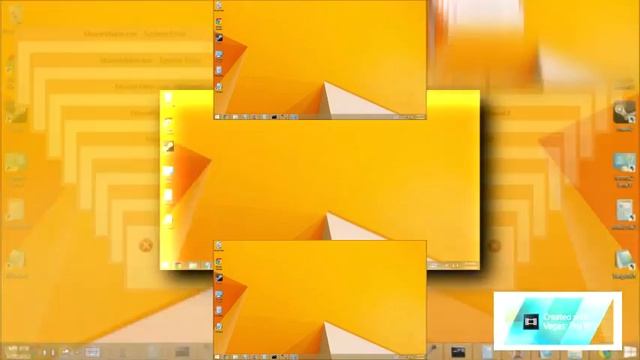Click faded clock in bottom-left taskbar corner
640x360 pixels.
tap(19, 352)
